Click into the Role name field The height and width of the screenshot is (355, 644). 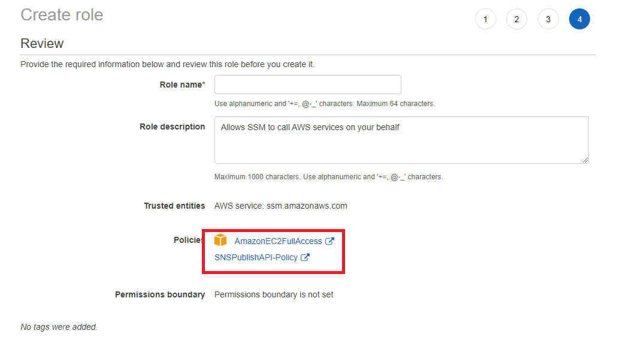[308, 85]
